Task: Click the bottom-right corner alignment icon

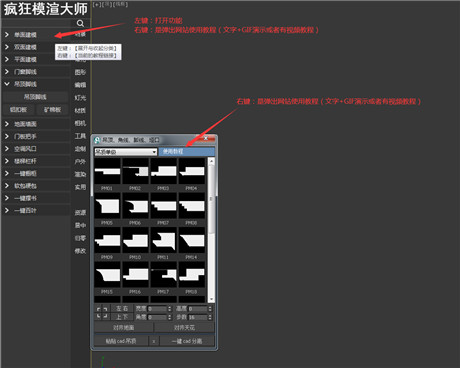Action: point(105,316)
